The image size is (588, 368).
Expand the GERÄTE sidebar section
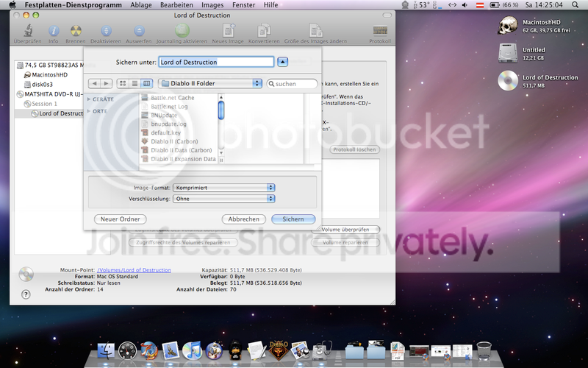[89, 99]
